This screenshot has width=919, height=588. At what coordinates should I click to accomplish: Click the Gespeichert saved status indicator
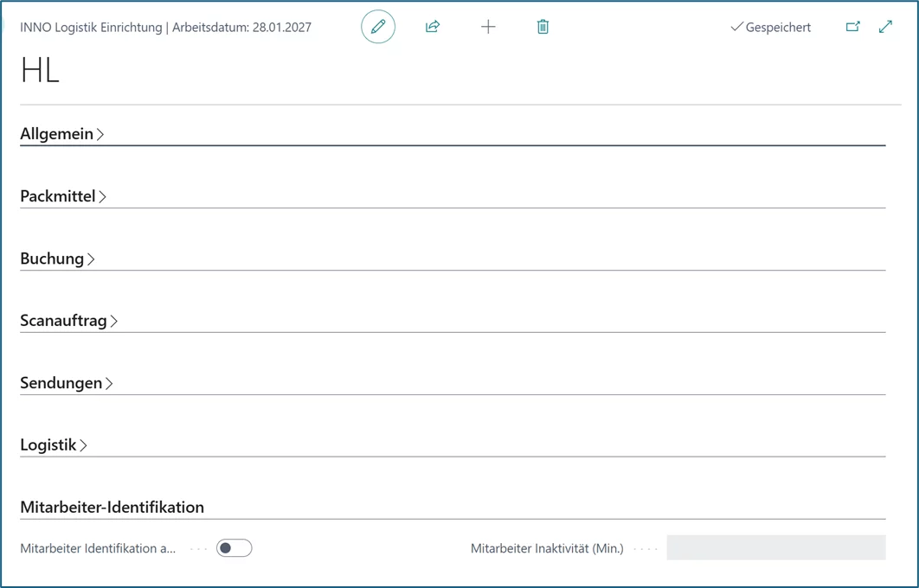click(770, 28)
